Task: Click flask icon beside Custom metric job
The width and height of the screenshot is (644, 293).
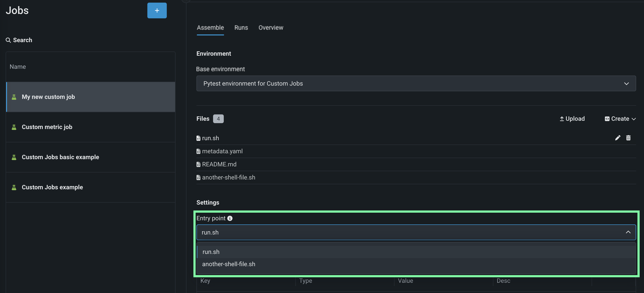Action: coord(14,127)
